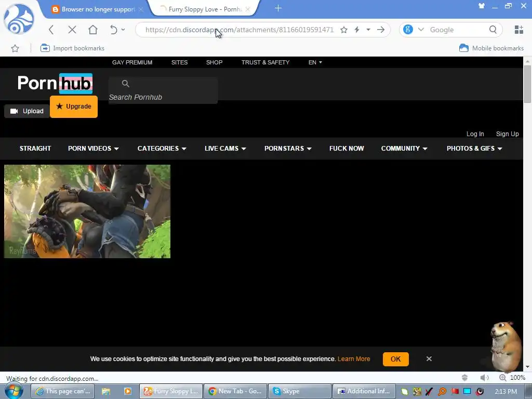
Task: Open Internet Explorer 'This page can't' taskbar item
Action: [x=63, y=391]
